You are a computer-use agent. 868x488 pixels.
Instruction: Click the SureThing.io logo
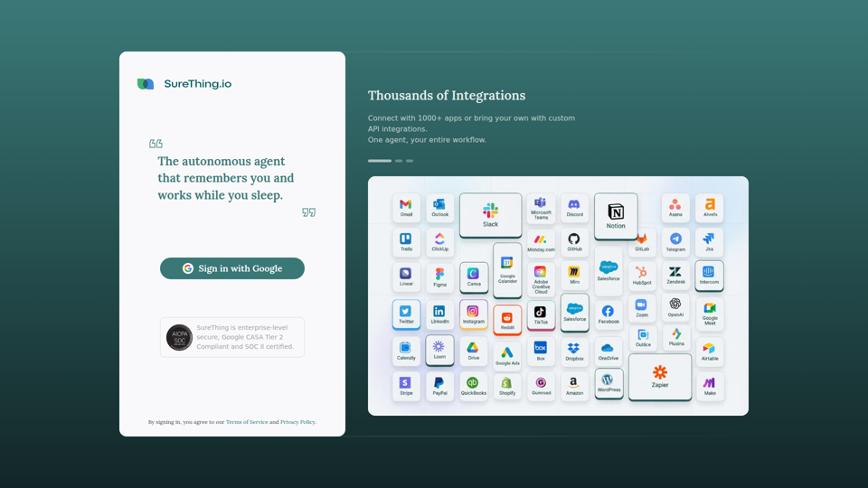184,84
